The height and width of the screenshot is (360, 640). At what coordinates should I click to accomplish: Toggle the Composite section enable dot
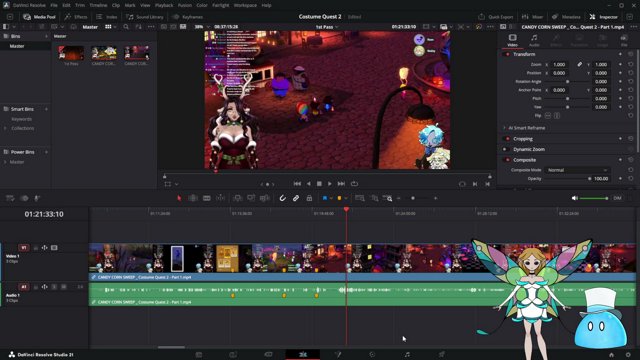[508, 160]
